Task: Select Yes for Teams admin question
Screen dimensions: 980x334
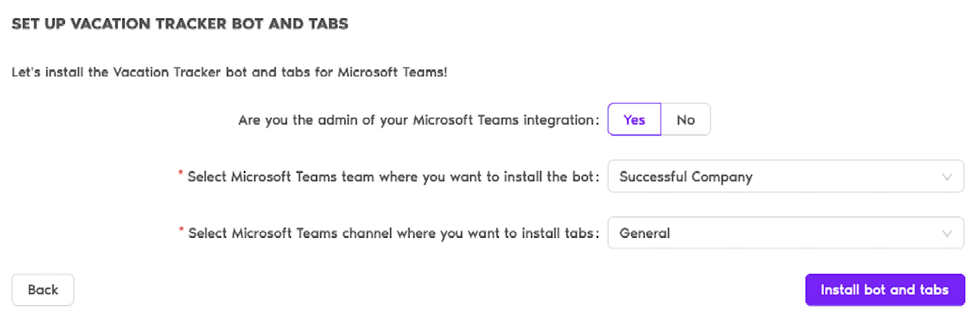Action: coord(634,120)
